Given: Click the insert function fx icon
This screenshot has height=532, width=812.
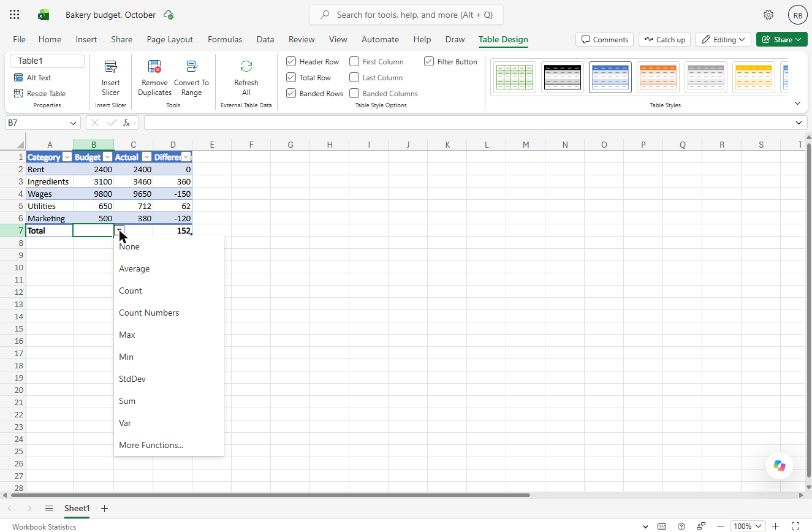Looking at the screenshot, I should pos(127,123).
